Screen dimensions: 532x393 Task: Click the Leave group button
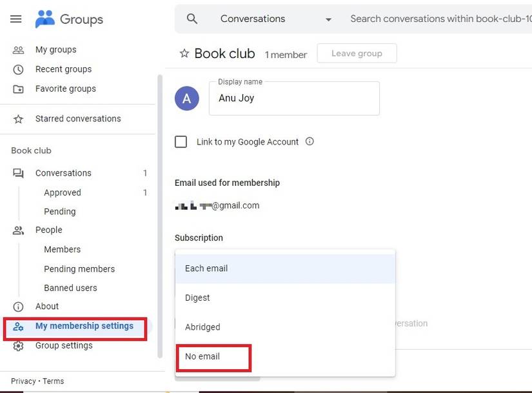[357, 53]
